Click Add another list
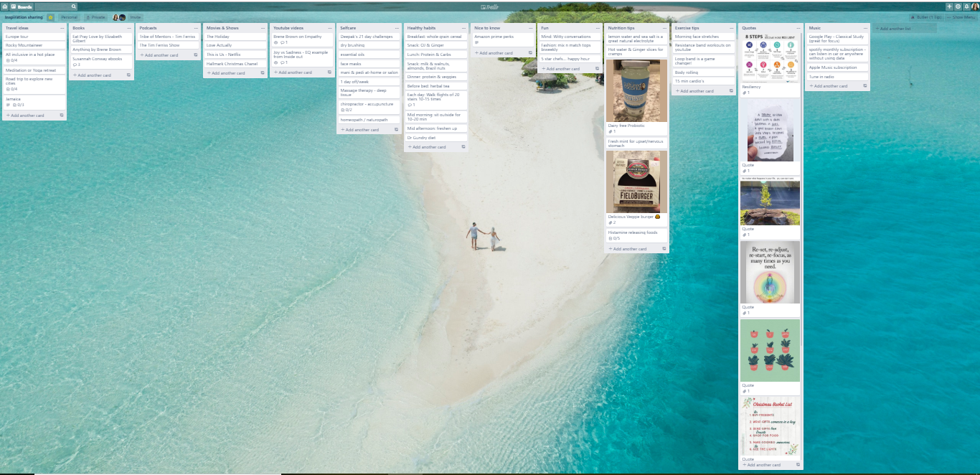980x475 pixels. (904, 29)
